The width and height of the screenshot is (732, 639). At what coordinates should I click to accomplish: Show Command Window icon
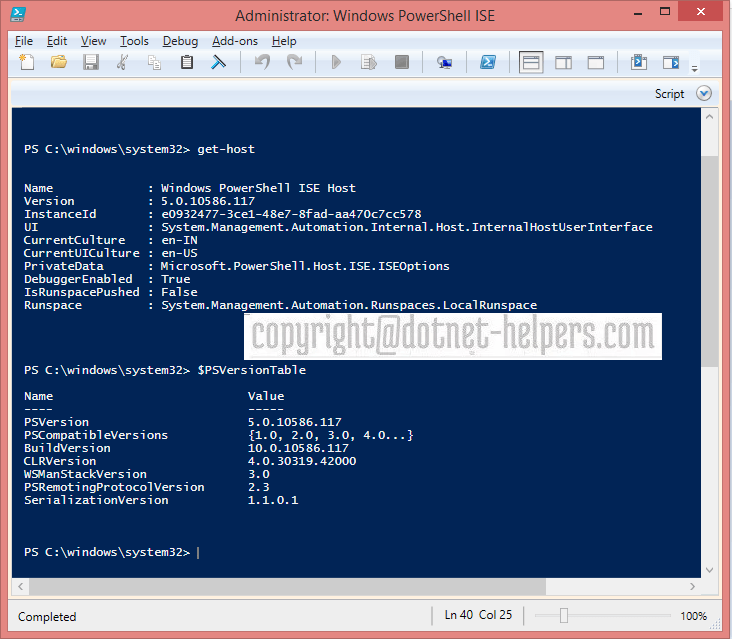point(638,62)
